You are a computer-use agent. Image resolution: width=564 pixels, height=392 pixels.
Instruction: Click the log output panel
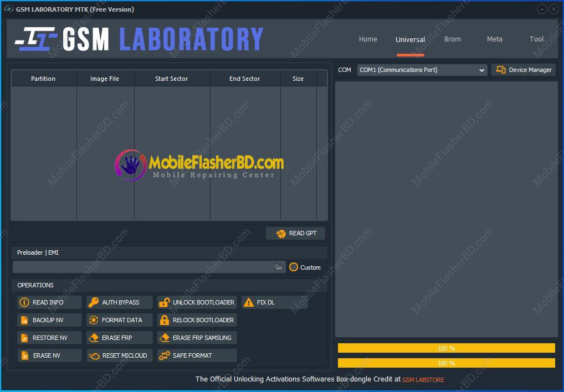pos(447,209)
